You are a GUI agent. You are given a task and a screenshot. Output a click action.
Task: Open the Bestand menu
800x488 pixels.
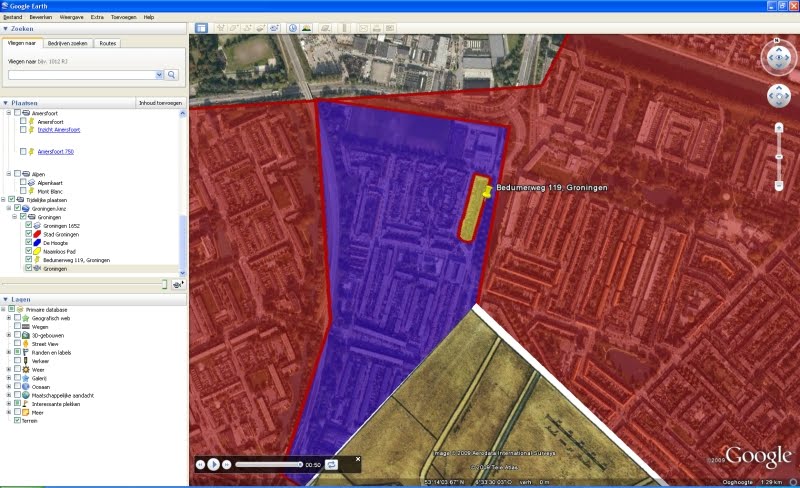click(13, 17)
